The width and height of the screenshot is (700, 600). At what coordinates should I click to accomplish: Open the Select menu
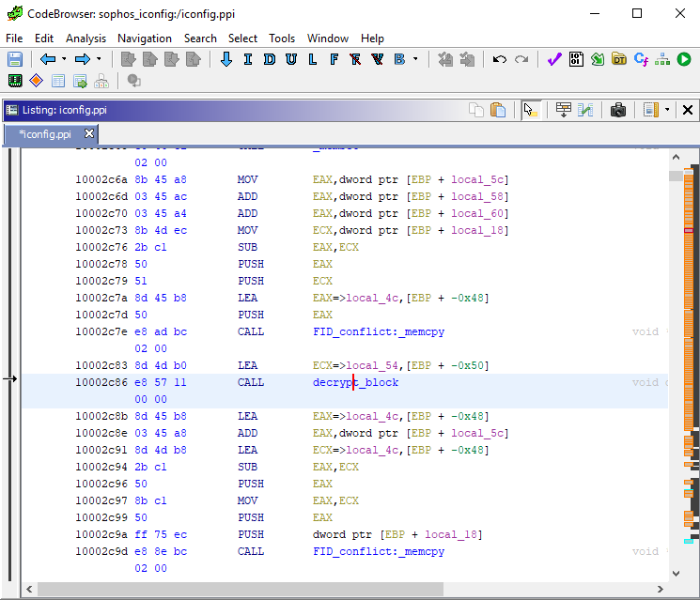click(242, 38)
